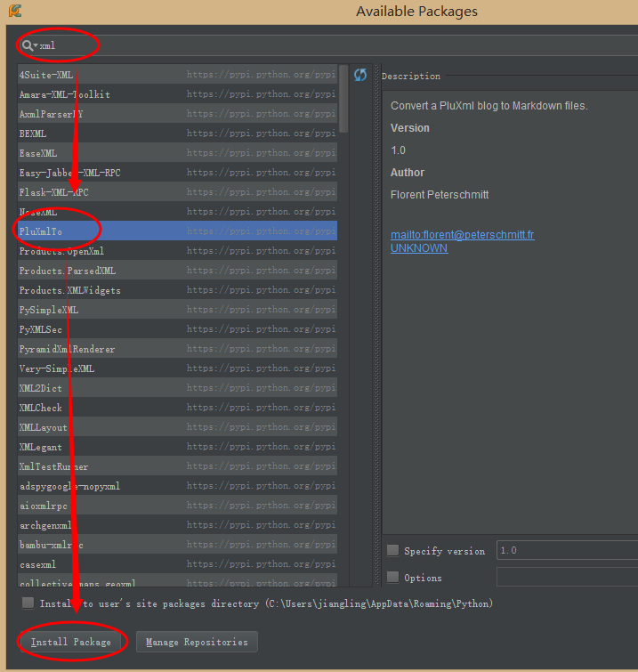The height and width of the screenshot is (672, 638).
Task: Click the Version heading in the description
Action: point(409,128)
